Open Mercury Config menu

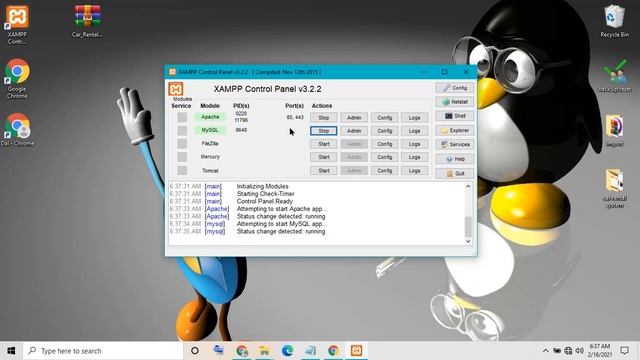pos(384,157)
